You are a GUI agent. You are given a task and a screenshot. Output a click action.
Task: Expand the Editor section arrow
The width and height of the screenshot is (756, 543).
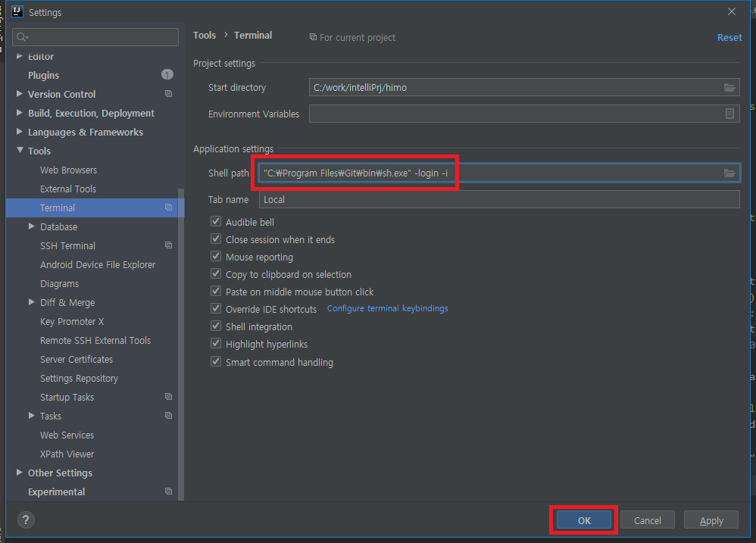click(x=19, y=56)
